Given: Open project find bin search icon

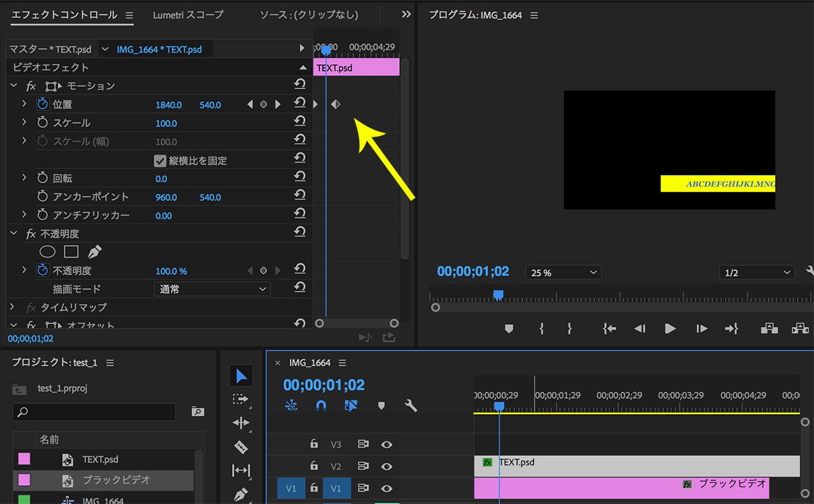Looking at the screenshot, I should click(198, 411).
